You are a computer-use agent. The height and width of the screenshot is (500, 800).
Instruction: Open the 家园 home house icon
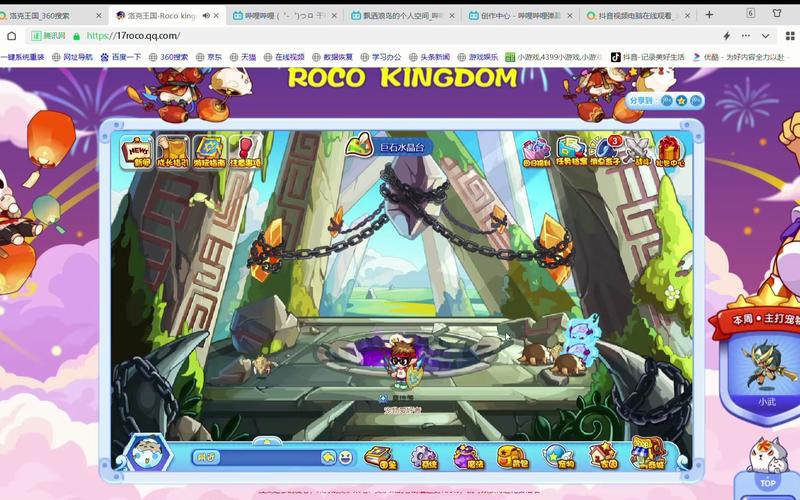[x=603, y=456]
